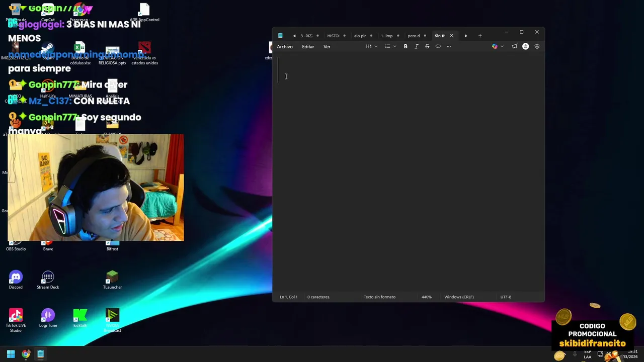The width and height of the screenshot is (644, 362).
Task: Open the Editar menu
Action: pos(308,47)
